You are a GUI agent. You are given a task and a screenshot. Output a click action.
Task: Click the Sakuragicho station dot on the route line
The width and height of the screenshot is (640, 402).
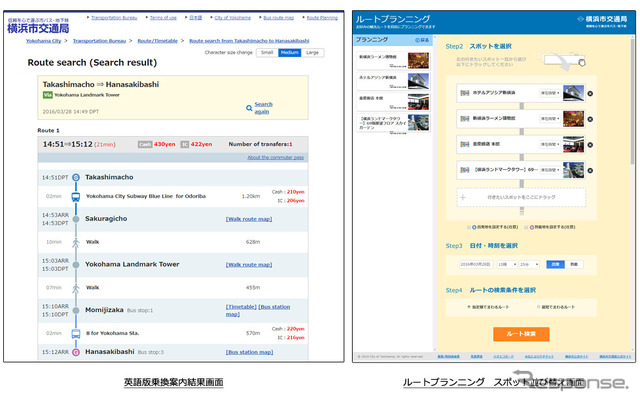76,219
